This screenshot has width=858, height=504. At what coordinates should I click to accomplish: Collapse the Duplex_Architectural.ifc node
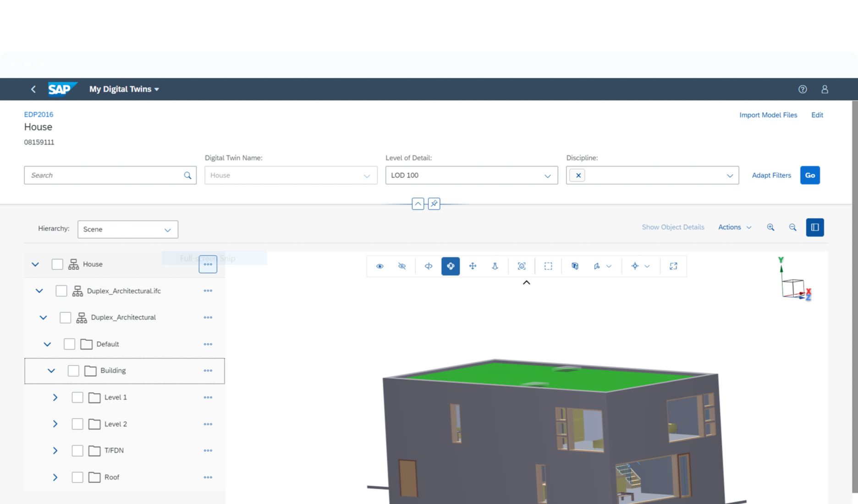coord(39,290)
